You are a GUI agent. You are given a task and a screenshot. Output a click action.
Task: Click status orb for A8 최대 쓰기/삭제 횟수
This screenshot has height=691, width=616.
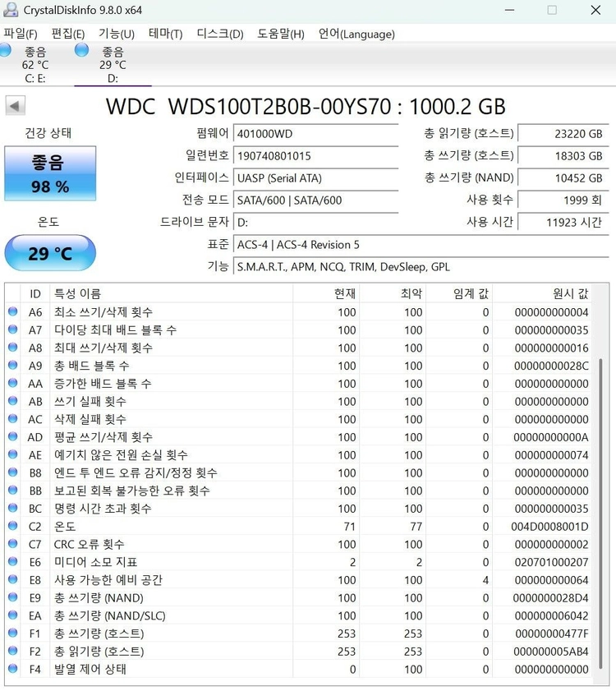[x=13, y=348]
